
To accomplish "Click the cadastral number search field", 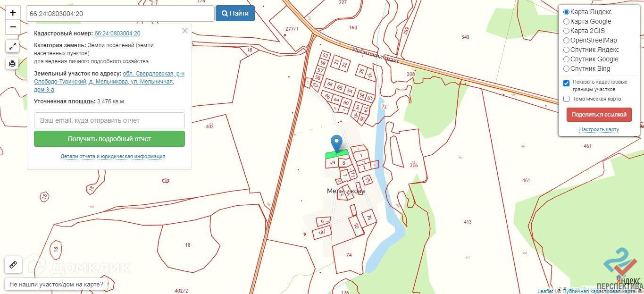I will tap(120, 14).
